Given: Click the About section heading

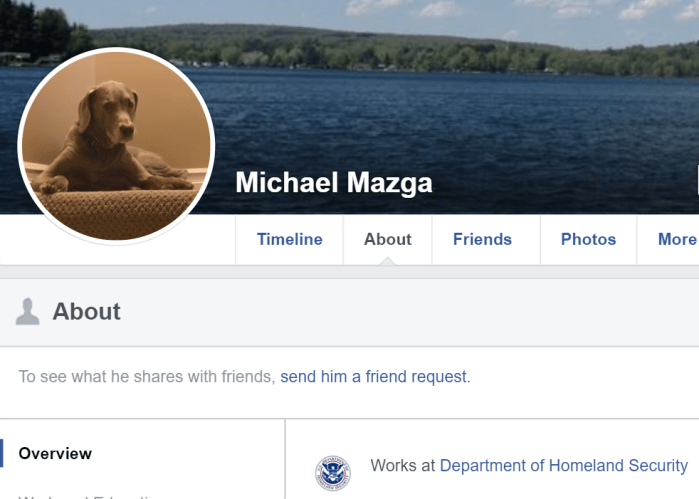Looking at the screenshot, I should click(87, 311).
